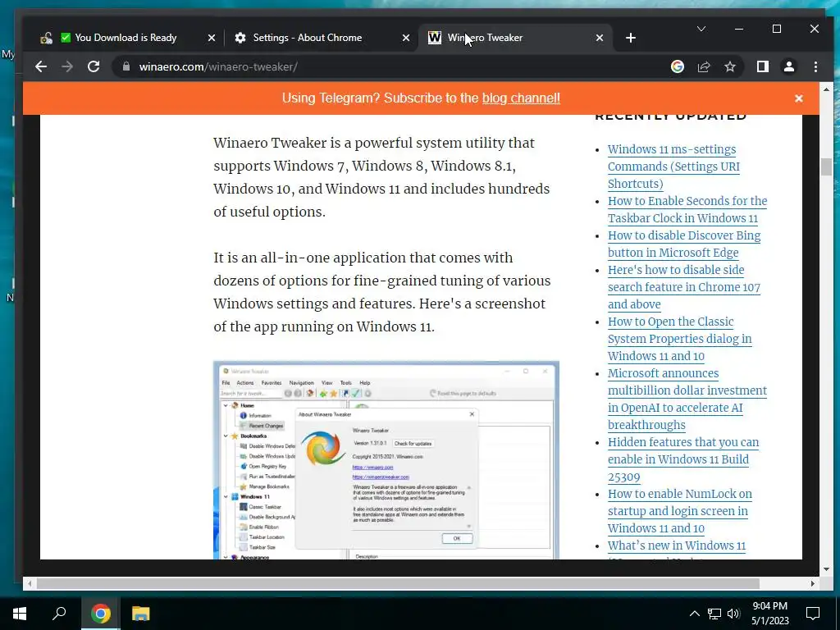This screenshot has height=630, width=840.
Task: Open File Explorer from taskbar
Action: point(140,614)
